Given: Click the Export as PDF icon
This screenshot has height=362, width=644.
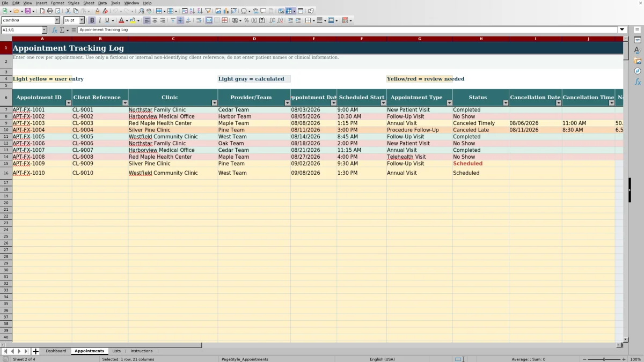Looking at the screenshot, I should pyautogui.click(x=42, y=11).
